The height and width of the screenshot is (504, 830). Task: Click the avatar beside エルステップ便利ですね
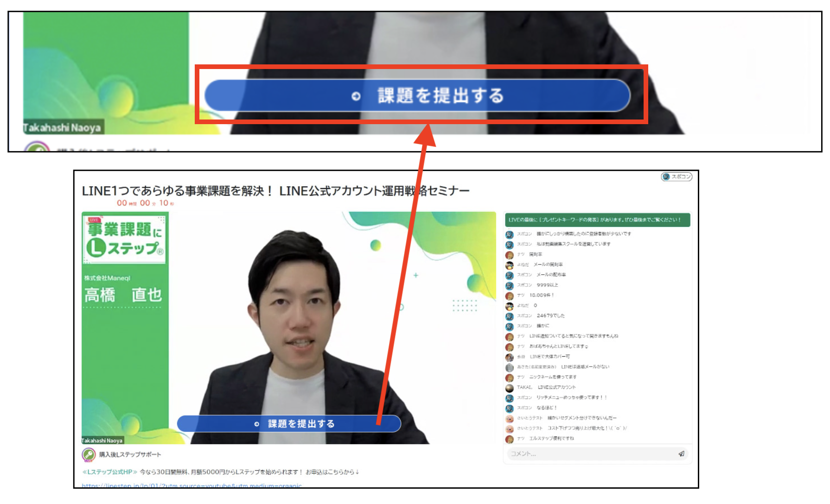[x=509, y=439]
